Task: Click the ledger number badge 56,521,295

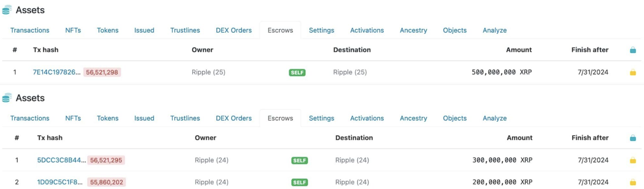Action: coord(106,160)
